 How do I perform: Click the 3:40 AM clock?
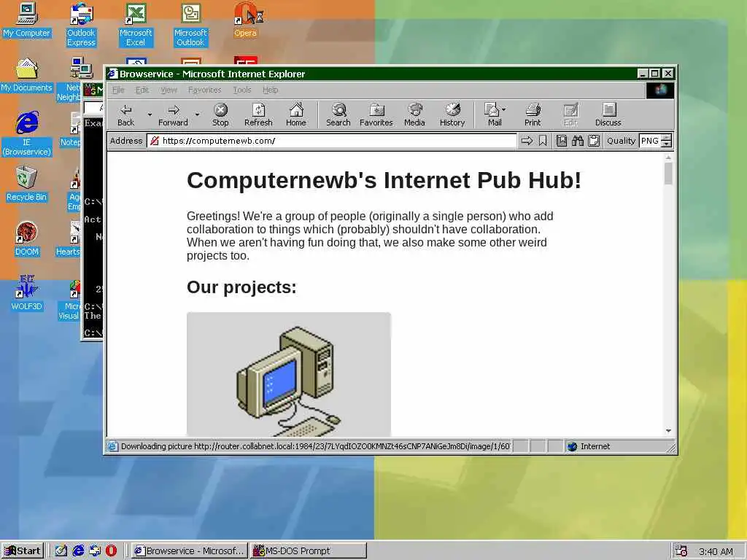(716, 551)
